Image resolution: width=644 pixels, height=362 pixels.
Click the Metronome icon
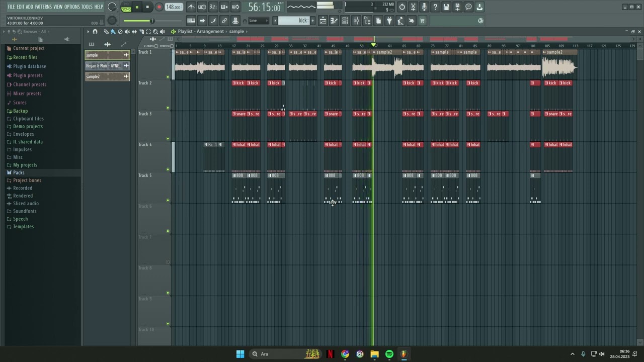point(191,7)
